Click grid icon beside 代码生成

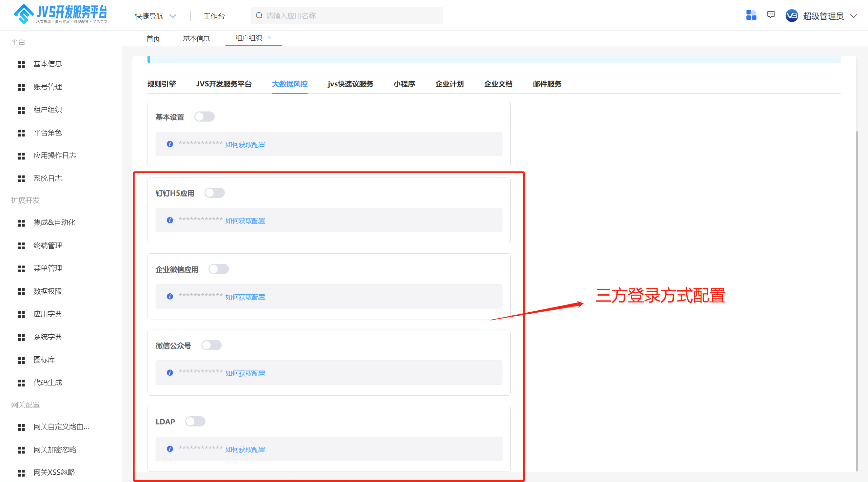tap(21, 383)
